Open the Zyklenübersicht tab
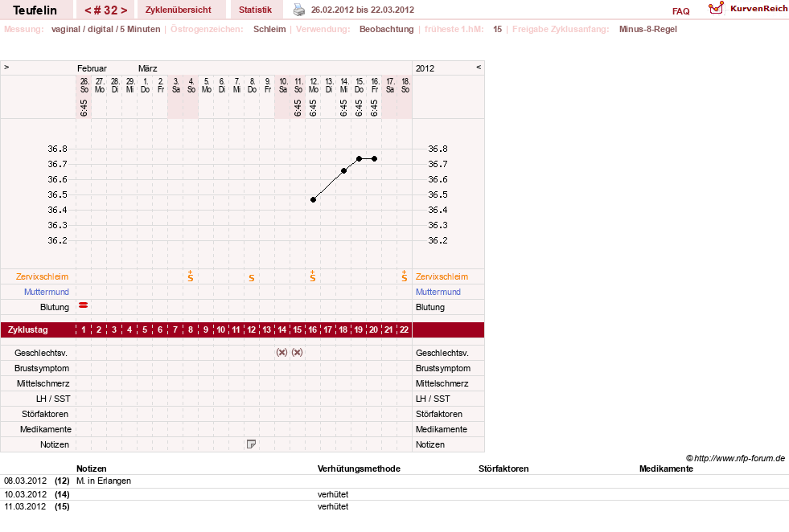Viewport: 789px width, 532px height. point(178,10)
